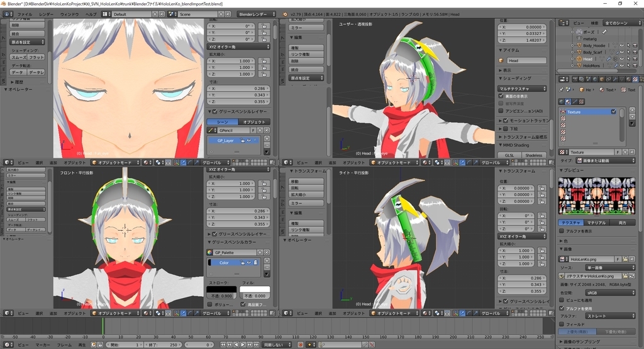Click the GLSL button under MMD Shading

tap(509, 155)
